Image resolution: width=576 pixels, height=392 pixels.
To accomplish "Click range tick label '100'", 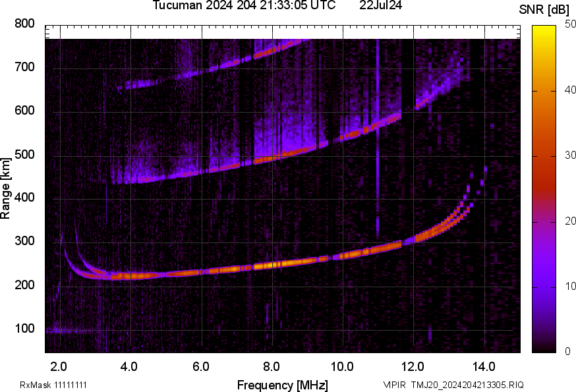I will coord(24,329).
